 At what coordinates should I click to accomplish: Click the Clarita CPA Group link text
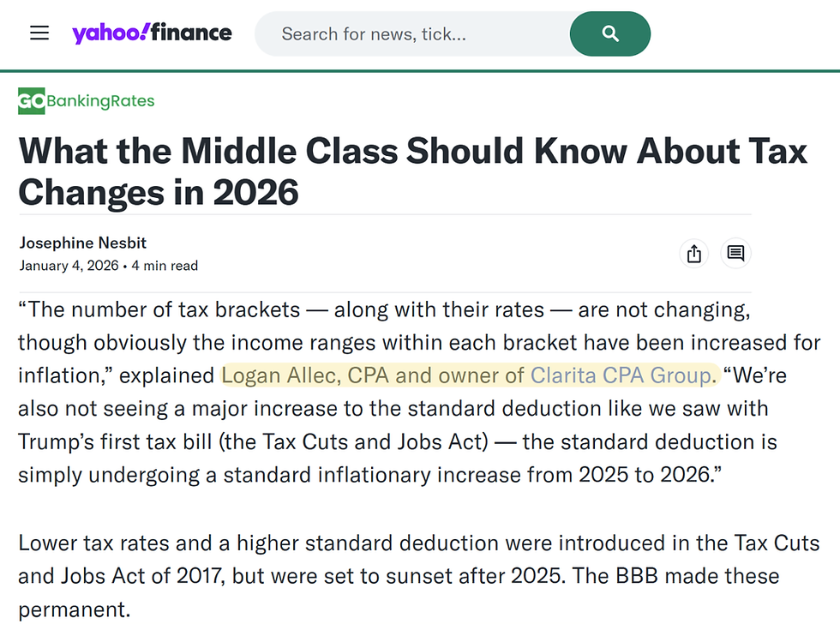coord(623,375)
